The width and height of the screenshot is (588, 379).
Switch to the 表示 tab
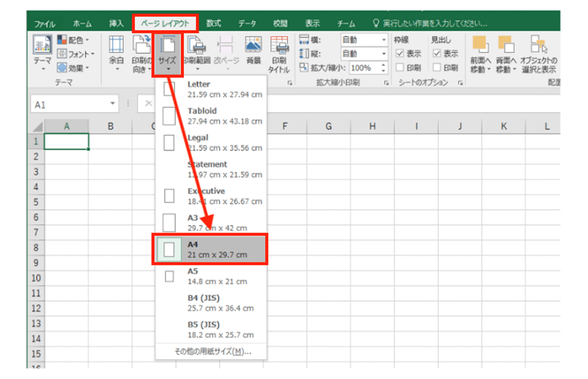312,24
